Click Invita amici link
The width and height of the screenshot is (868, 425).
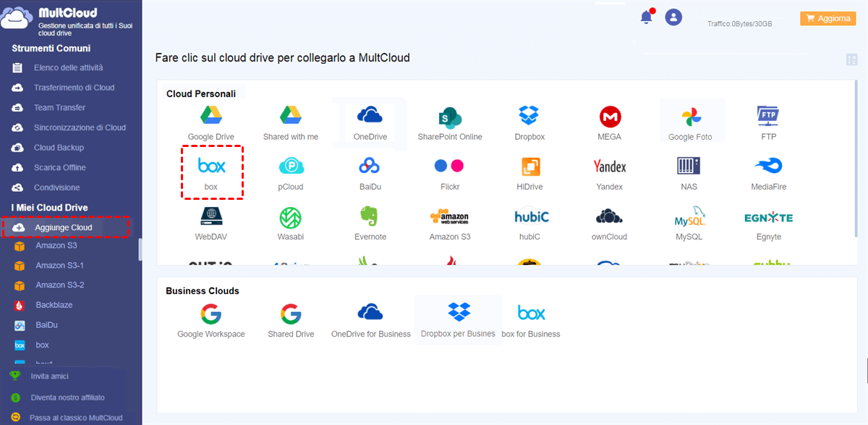point(50,376)
